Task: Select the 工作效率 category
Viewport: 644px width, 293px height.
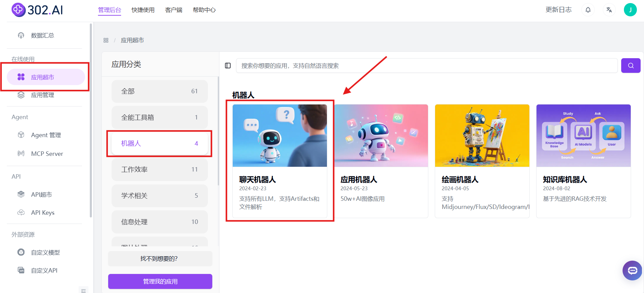Action: click(x=160, y=169)
